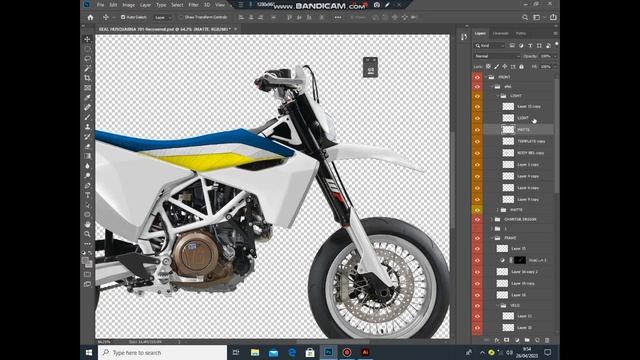Image resolution: width=640 pixels, height=360 pixels.
Task: Select the Brush tool
Action: coord(87,117)
